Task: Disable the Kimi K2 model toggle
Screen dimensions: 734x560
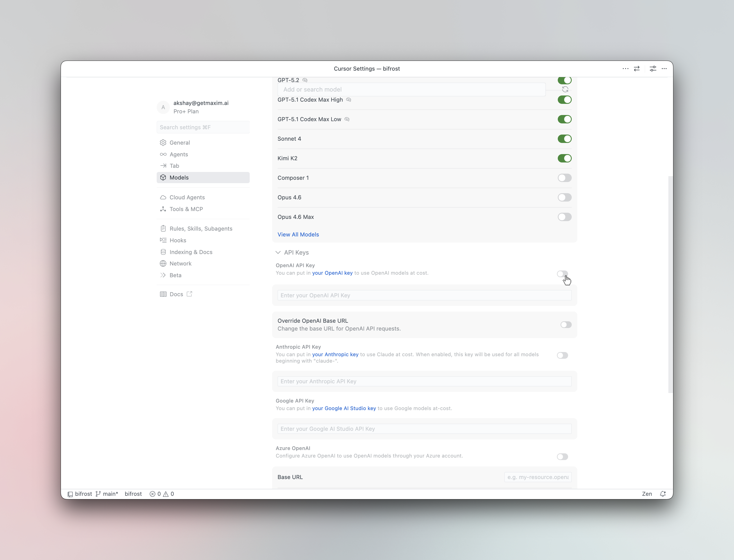Action: coord(564,158)
